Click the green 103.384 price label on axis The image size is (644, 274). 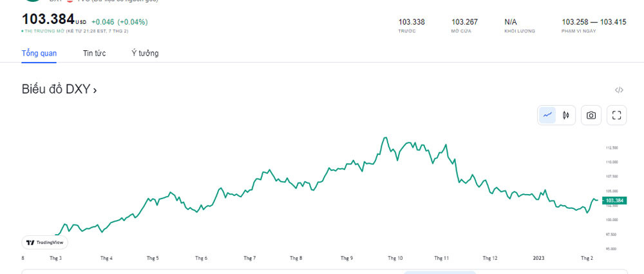(x=615, y=201)
